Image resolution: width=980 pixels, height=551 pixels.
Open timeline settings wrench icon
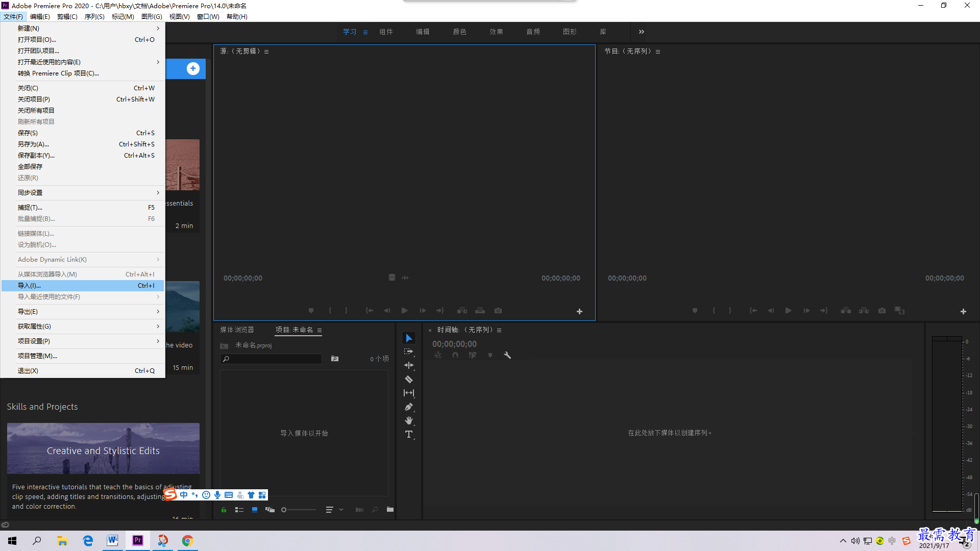click(x=507, y=355)
